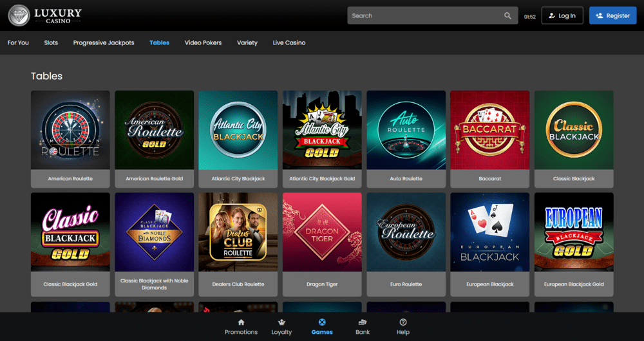The image size is (644, 341).
Task: Open the Live Casino tab
Action: point(289,42)
